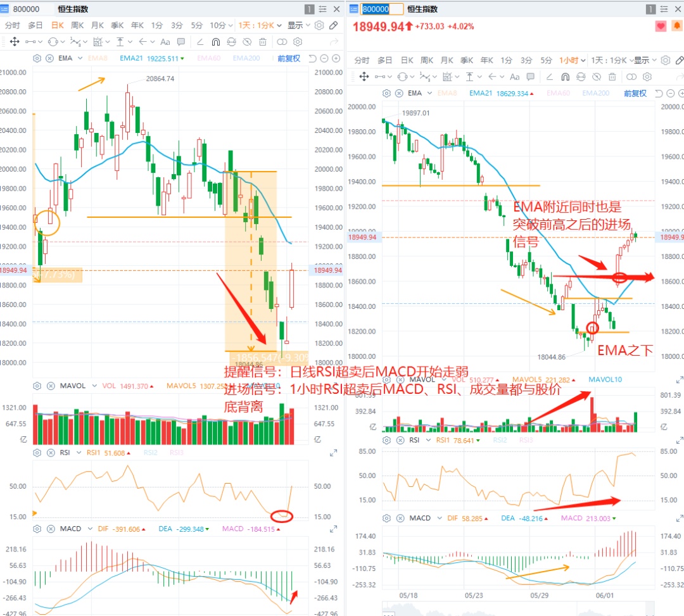Switch right chart to 5分 view
This screenshot has width=684, height=616.
[546, 61]
